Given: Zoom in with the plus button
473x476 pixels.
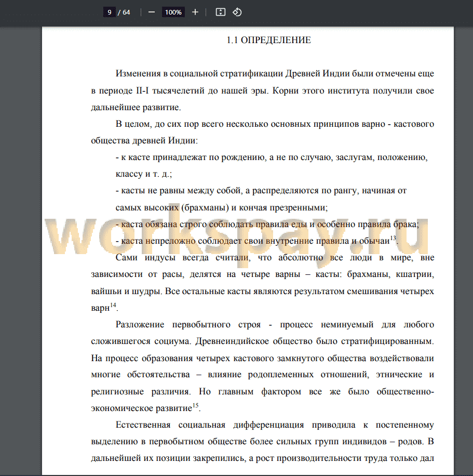Looking at the screenshot, I should tap(195, 12).
